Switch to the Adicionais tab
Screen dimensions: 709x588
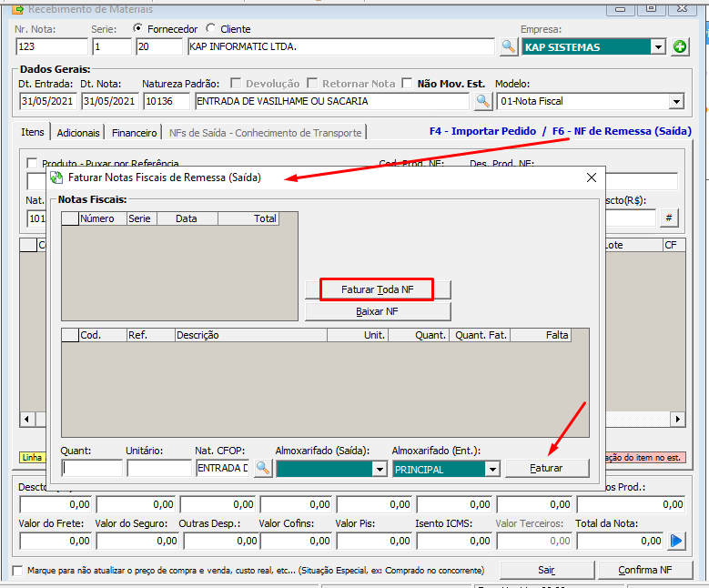tap(78, 132)
